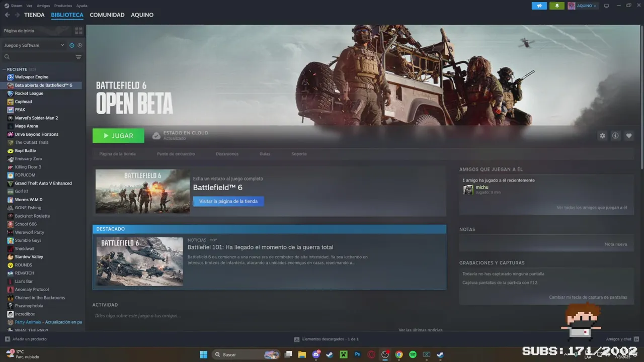The width and height of the screenshot is (644, 362).
Task: Switch to Big Picture mode icon
Action: (x=606, y=6)
